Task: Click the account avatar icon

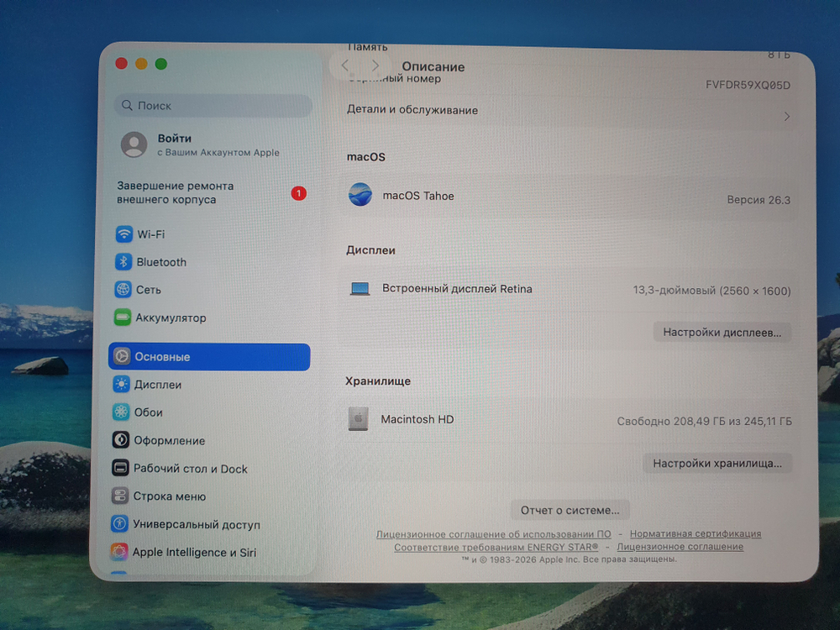Action: (134, 144)
